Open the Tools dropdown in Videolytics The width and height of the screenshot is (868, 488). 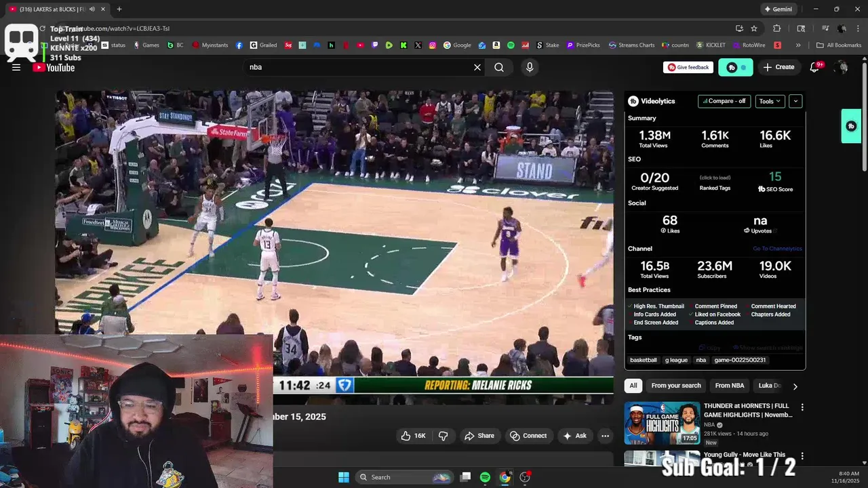(770, 101)
